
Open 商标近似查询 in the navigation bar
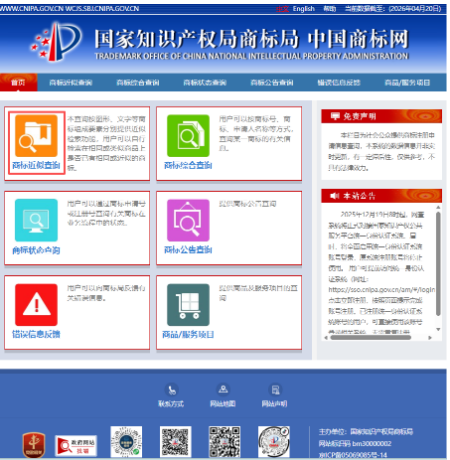(71, 82)
